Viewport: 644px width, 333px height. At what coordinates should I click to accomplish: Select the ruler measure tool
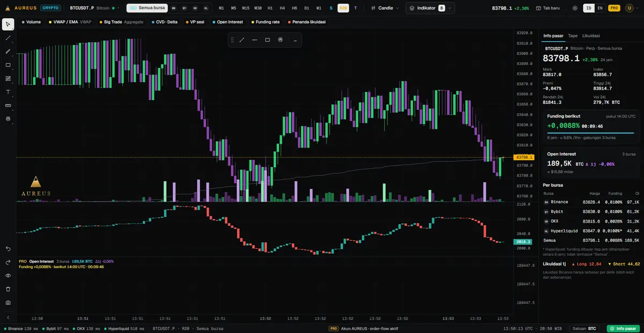[x=8, y=105]
